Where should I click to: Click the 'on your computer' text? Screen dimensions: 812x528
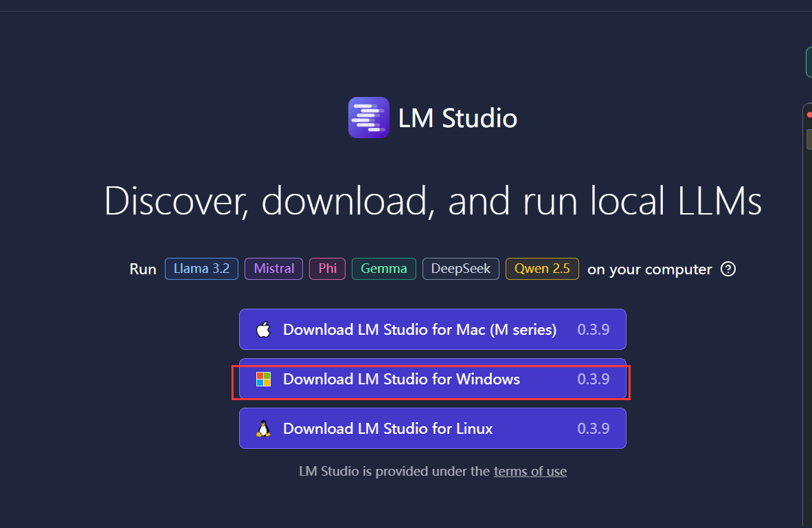(649, 269)
